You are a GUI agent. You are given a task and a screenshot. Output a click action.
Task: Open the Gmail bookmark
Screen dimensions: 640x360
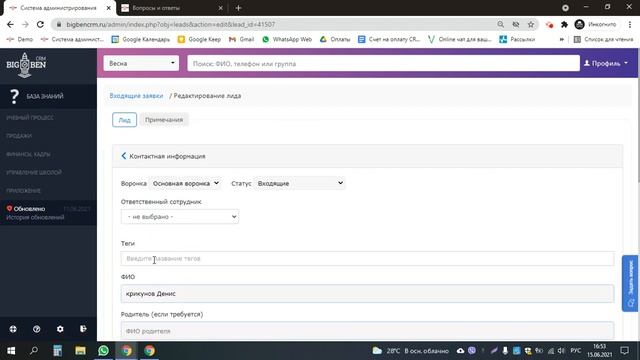[242, 39]
